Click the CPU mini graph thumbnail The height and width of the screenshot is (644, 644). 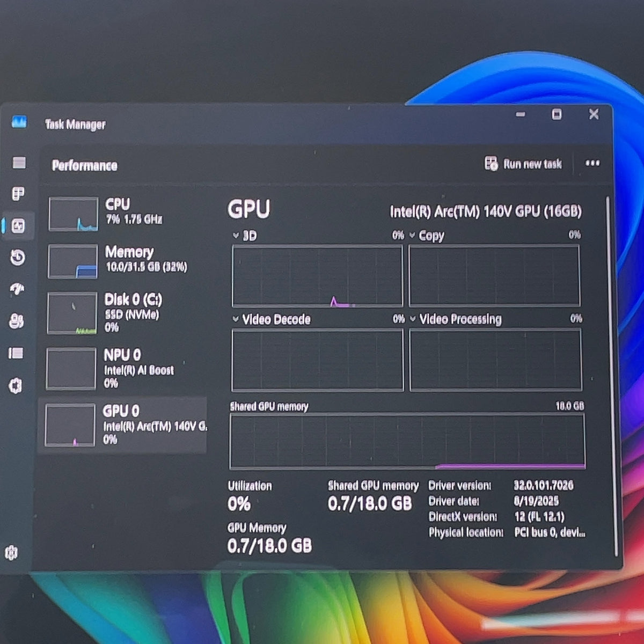click(x=74, y=214)
